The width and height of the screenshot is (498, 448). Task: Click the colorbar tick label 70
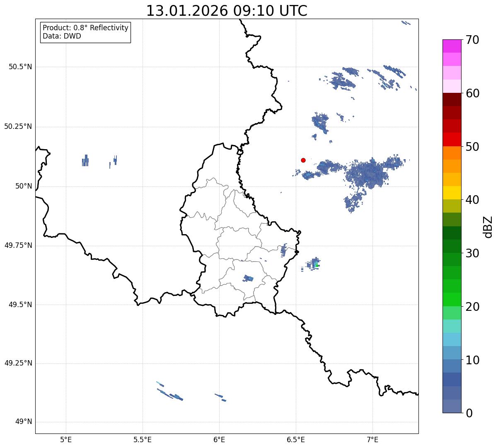pos(472,40)
